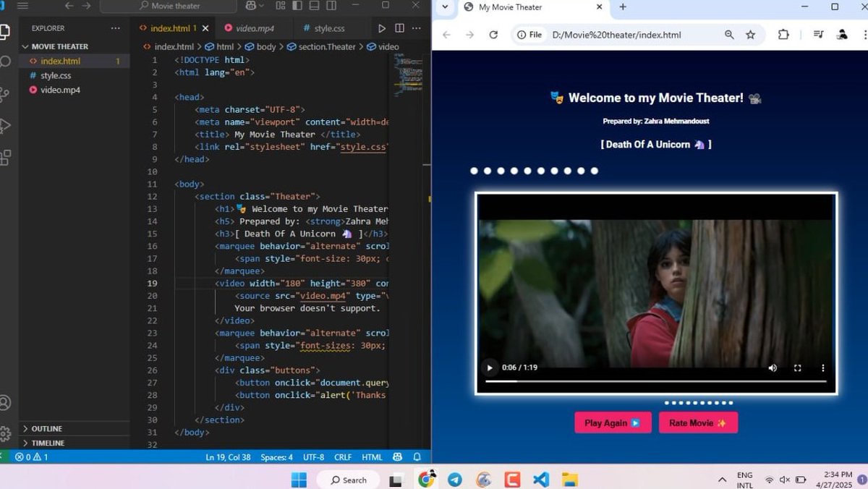The height and width of the screenshot is (489, 868).
Task: Go back in VS Code navigation history
Action: [x=69, y=6]
